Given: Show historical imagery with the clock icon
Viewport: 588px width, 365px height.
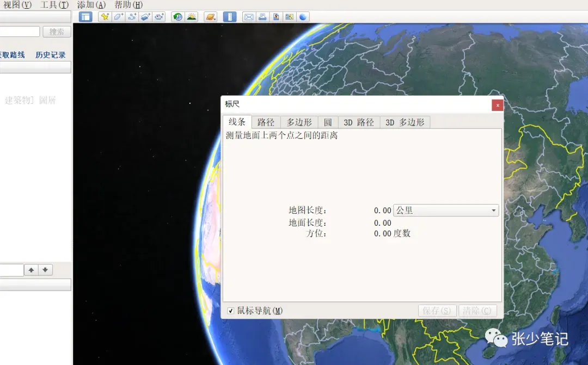Looking at the screenshot, I should pyautogui.click(x=177, y=17).
